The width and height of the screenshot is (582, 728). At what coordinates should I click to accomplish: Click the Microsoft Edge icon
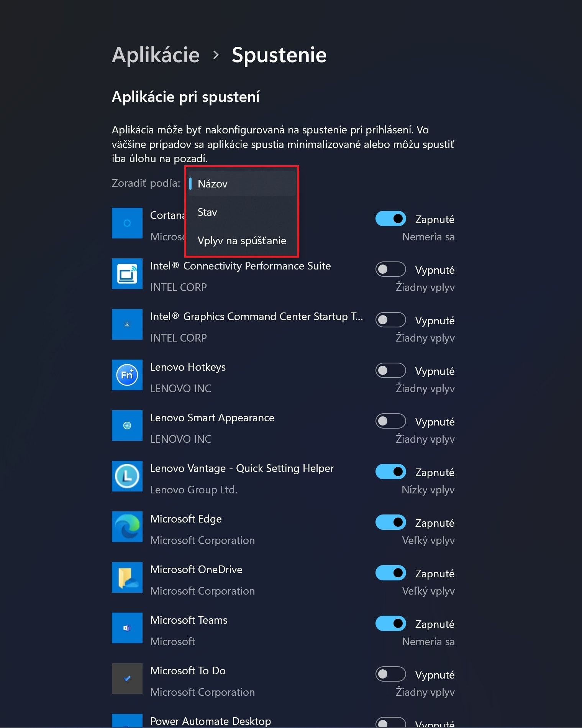(x=127, y=527)
